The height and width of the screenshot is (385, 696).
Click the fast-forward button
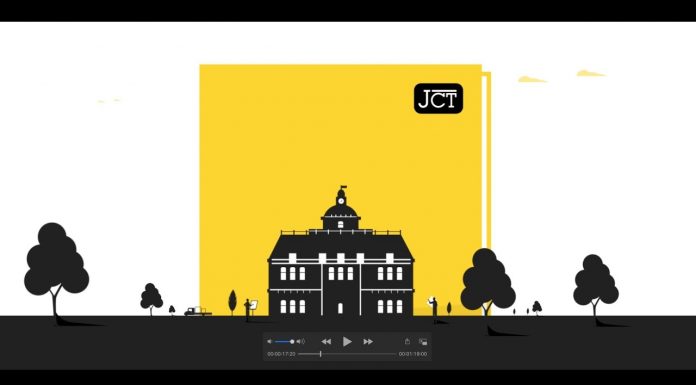(x=368, y=341)
